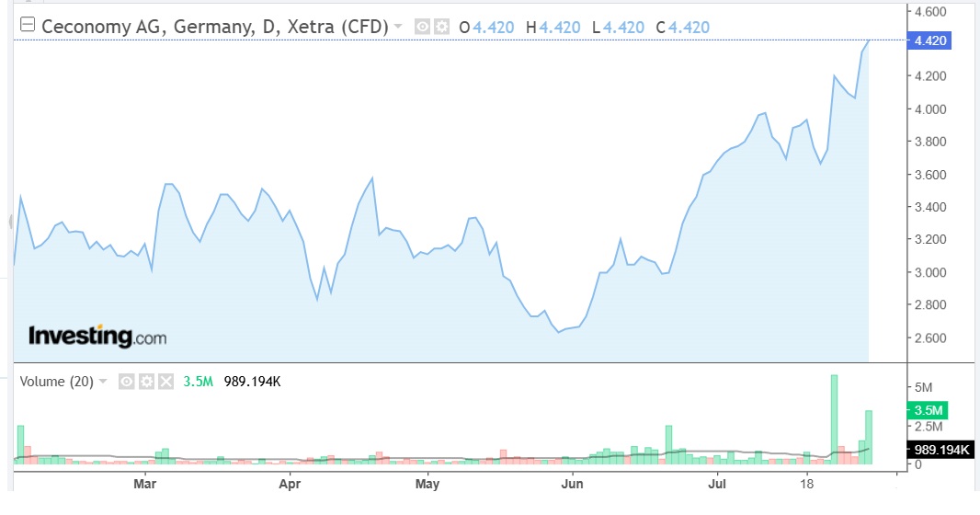Select the 989.194K volume MA axis label
The width and height of the screenshot is (980, 515).
tap(940, 450)
